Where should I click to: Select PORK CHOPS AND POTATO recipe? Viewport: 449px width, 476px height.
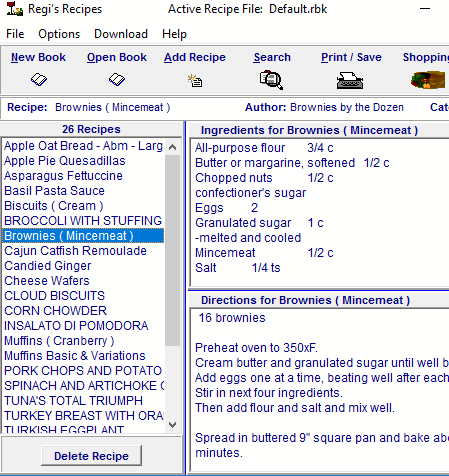(x=83, y=371)
